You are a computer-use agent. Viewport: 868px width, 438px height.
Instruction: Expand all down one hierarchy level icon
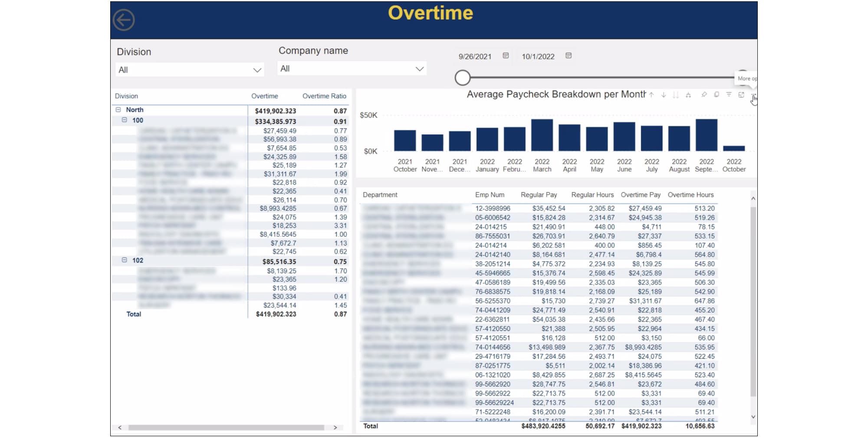[688, 95]
